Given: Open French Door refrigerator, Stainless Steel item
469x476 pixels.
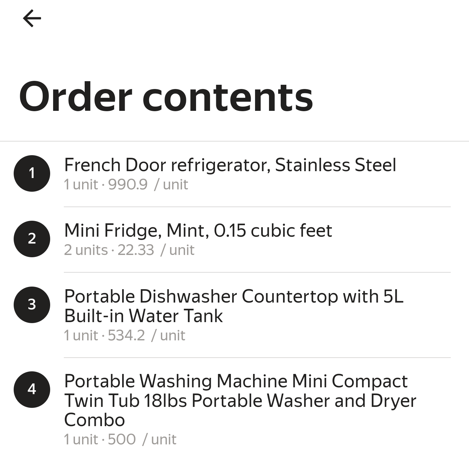Looking at the screenshot, I should tap(230, 165).
